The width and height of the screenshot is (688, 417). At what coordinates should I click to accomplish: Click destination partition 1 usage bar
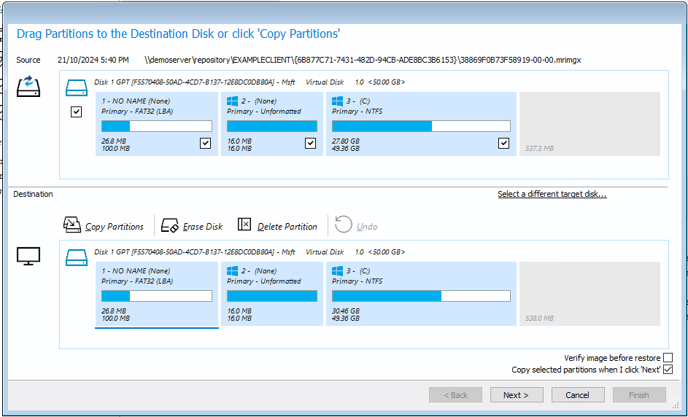point(157,296)
